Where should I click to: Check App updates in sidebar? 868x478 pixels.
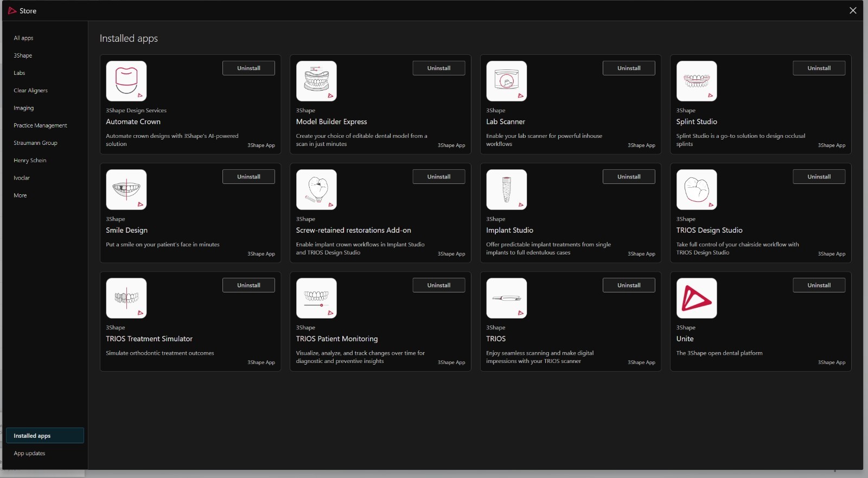pos(29,453)
